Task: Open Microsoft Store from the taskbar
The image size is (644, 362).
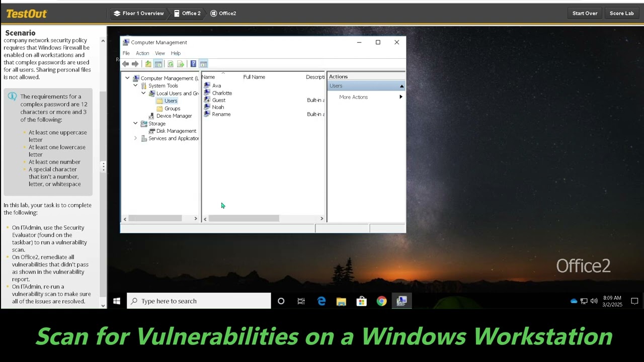Action: coord(361,301)
